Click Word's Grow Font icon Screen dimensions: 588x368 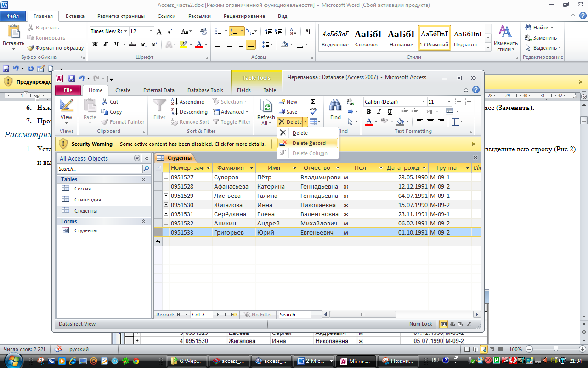pos(159,31)
